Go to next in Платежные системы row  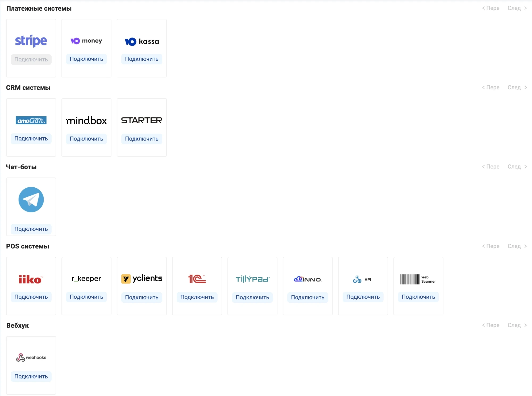517,8
